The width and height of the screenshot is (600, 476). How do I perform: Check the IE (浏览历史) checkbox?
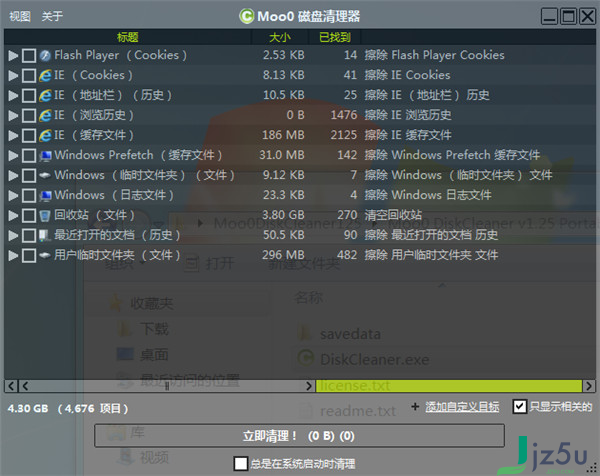click(29, 116)
